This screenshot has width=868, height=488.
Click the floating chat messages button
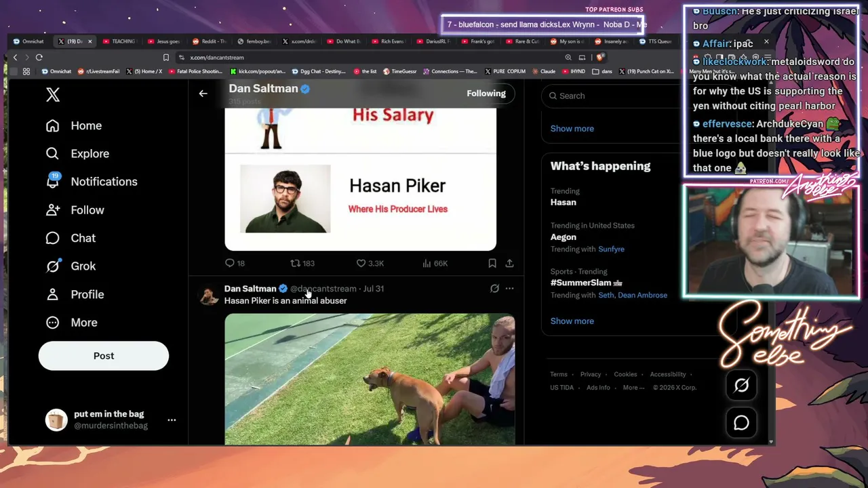click(x=741, y=423)
